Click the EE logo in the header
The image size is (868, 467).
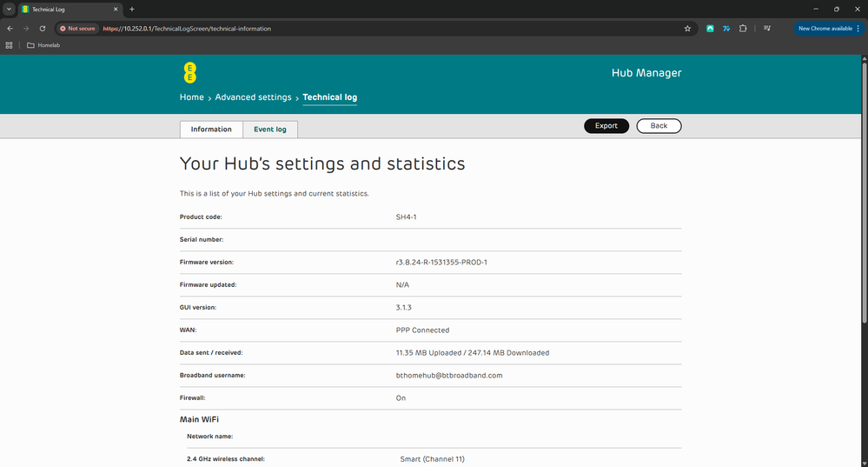189,73
